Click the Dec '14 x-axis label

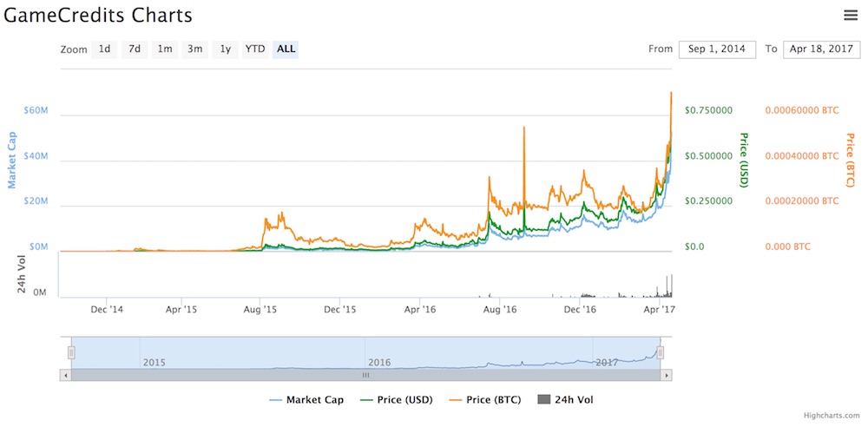pyautogui.click(x=106, y=310)
